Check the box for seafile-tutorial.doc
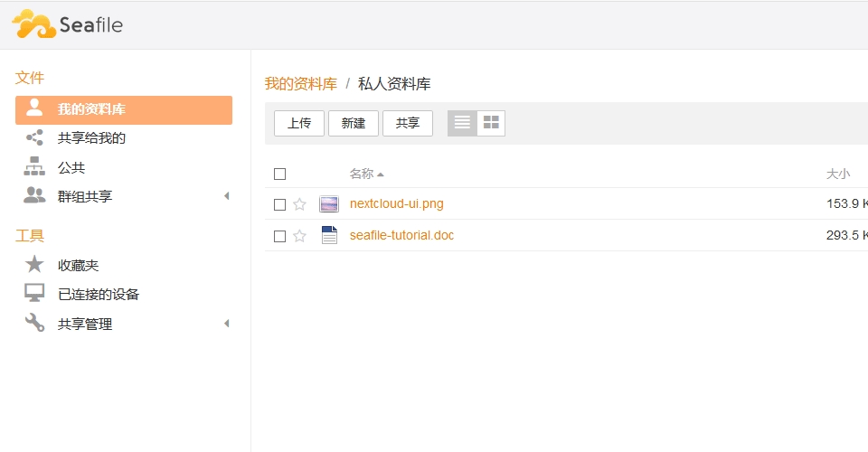The image size is (868, 452). (279, 236)
